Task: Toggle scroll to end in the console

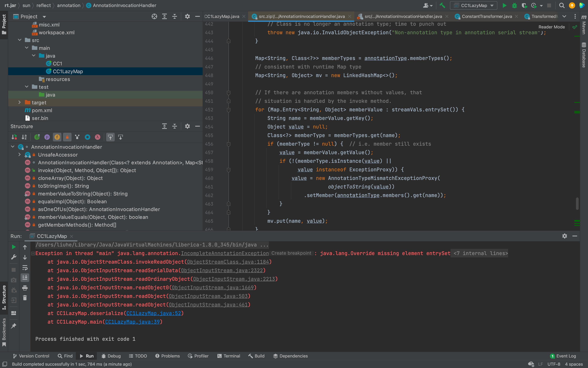Action: (x=25, y=278)
